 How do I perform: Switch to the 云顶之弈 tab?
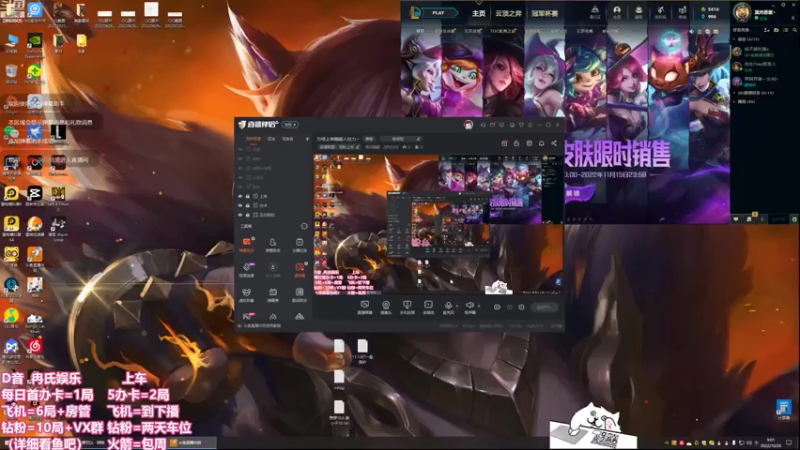(508, 13)
